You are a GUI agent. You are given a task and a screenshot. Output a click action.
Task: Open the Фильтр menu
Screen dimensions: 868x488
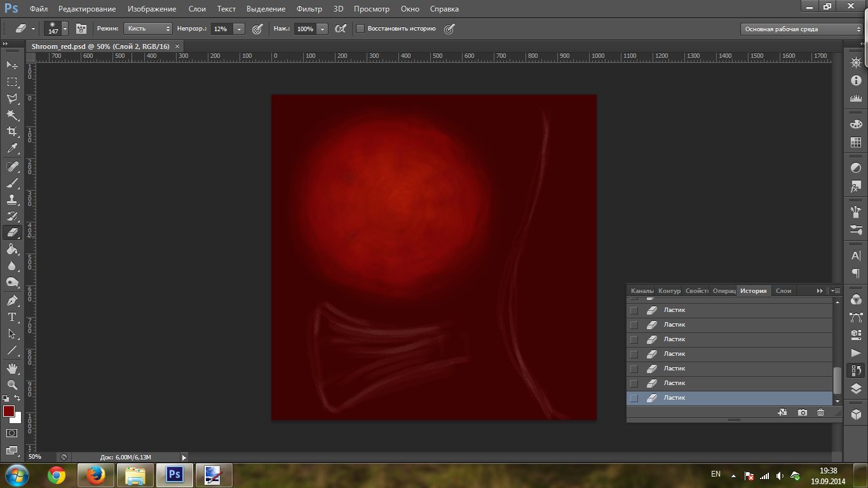pyautogui.click(x=309, y=9)
